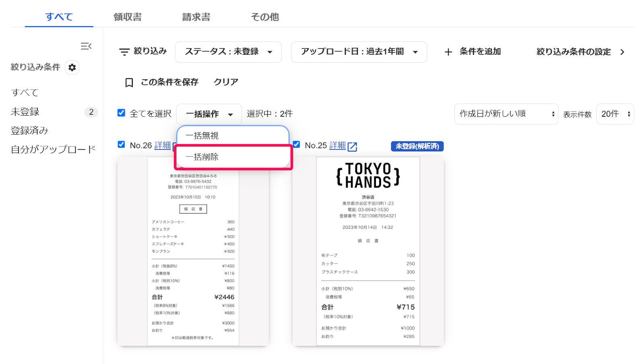Click the クリア button

point(226,82)
